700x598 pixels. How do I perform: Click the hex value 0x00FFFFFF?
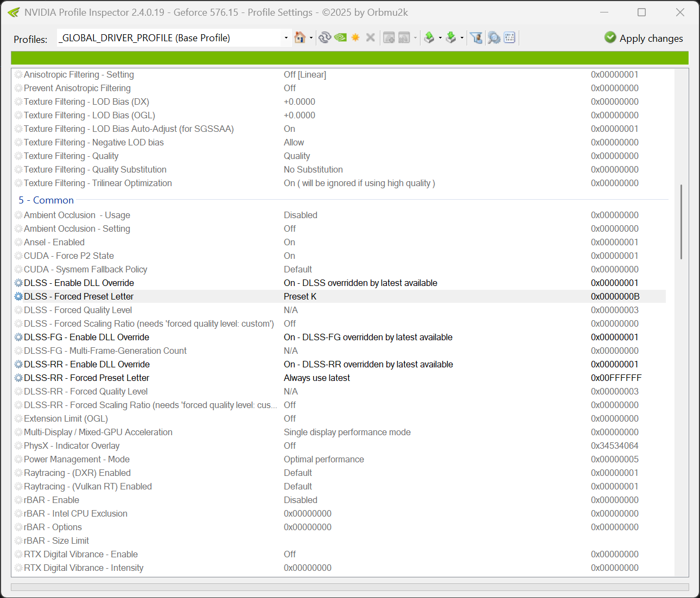[x=616, y=378]
